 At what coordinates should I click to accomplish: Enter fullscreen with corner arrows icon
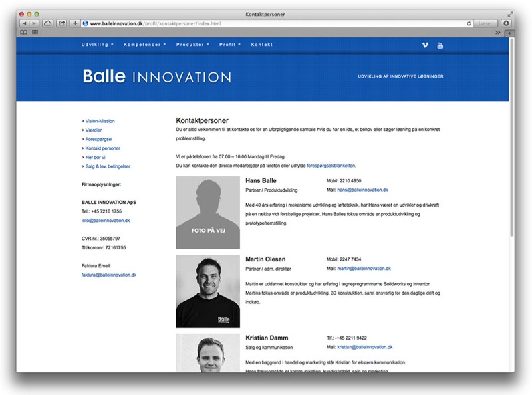coord(510,14)
